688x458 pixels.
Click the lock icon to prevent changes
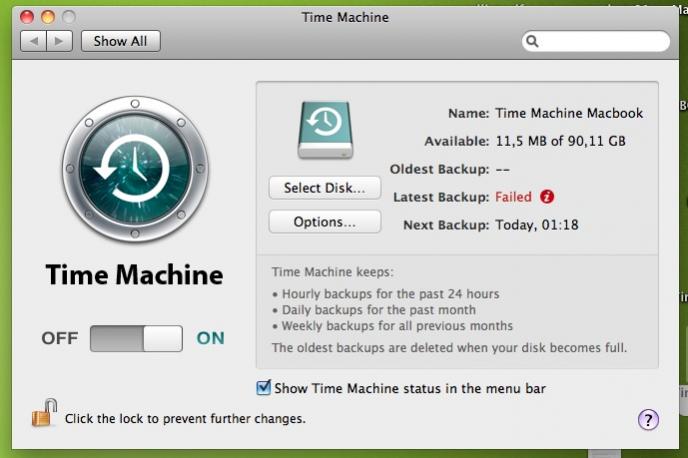click(45, 412)
